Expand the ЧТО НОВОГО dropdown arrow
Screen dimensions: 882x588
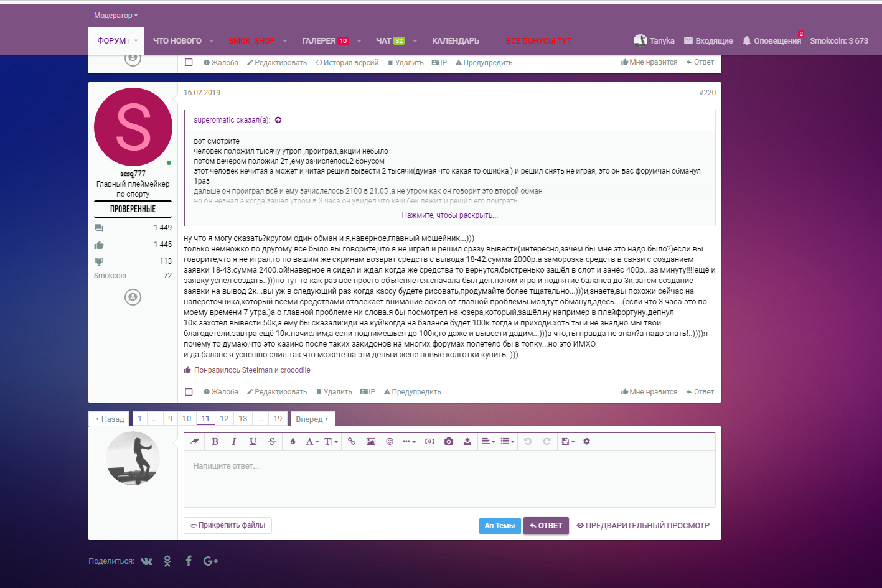(212, 41)
